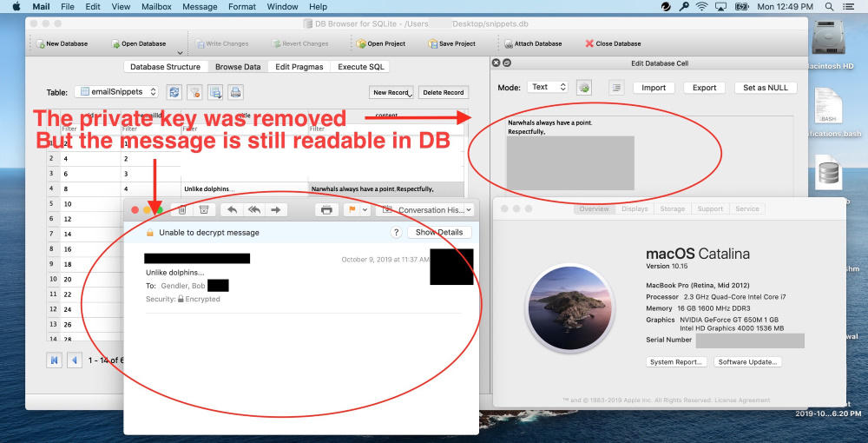Viewport: 868px width, 443px height.
Task: Click the Revert Changes toolbar item
Action: (x=300, y=43)
